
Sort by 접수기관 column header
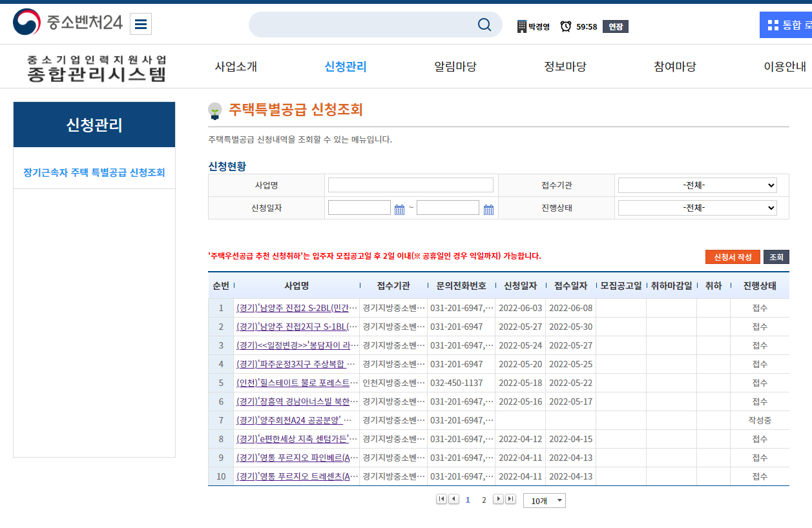tap(393, 285)
